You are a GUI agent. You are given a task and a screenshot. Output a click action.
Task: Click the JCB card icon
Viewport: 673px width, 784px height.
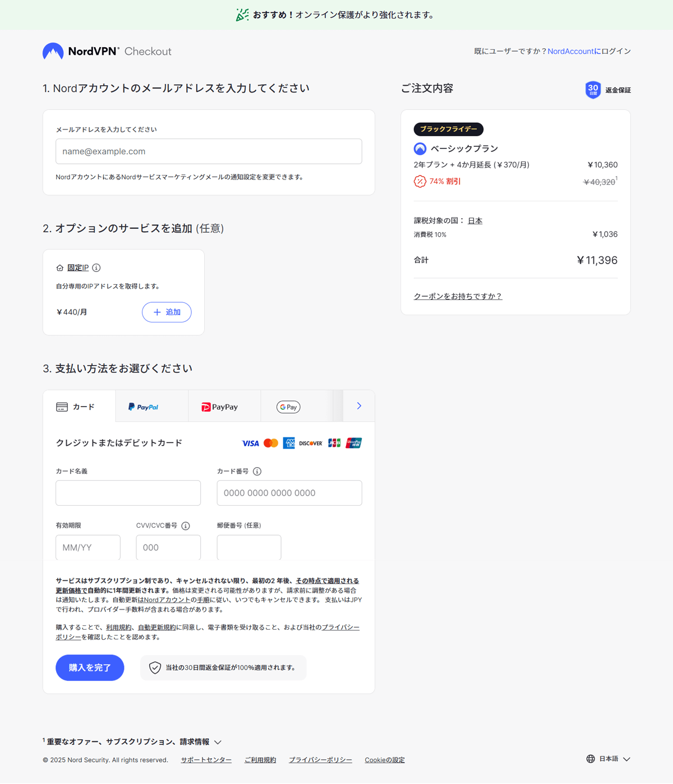(x=334, y=443)
